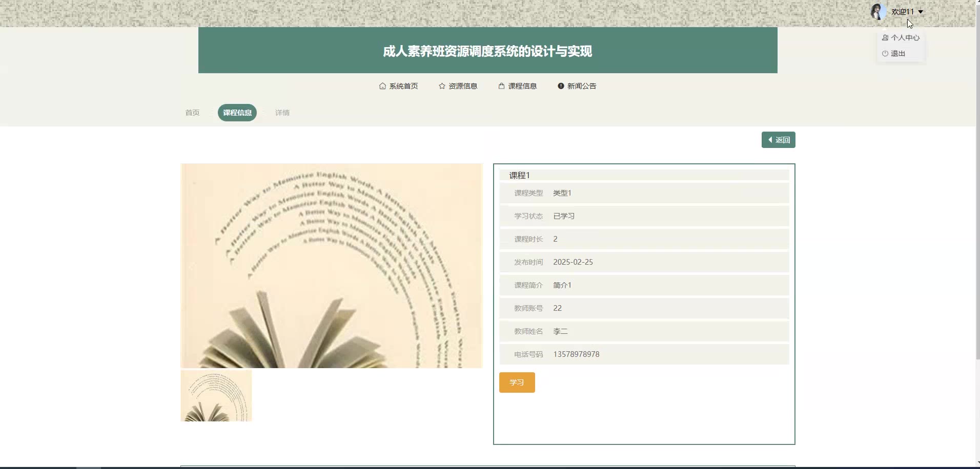Screen dimensions: 980x469
Task: Open 资源信息 navigation item
Action: pos(463,86)
